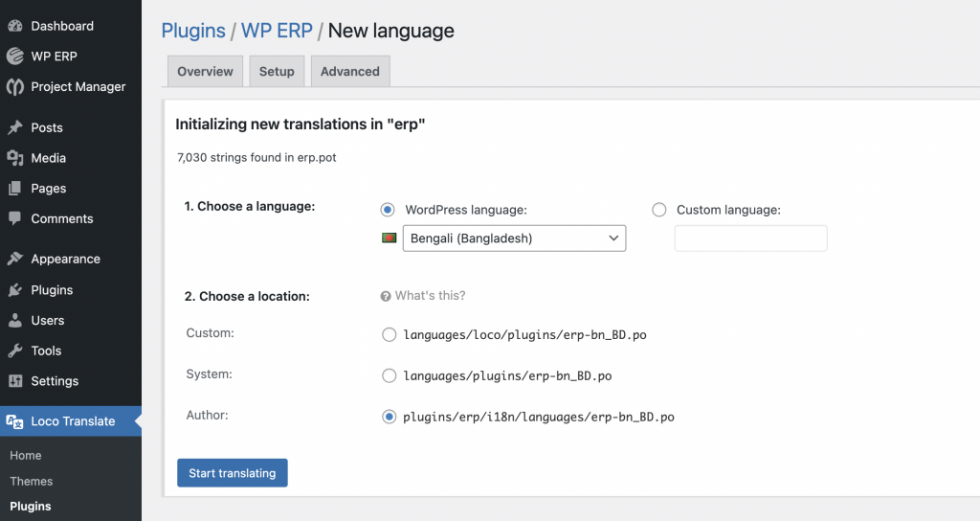
Task: Click the WP ERP globe icon
Action: point(15,57)
